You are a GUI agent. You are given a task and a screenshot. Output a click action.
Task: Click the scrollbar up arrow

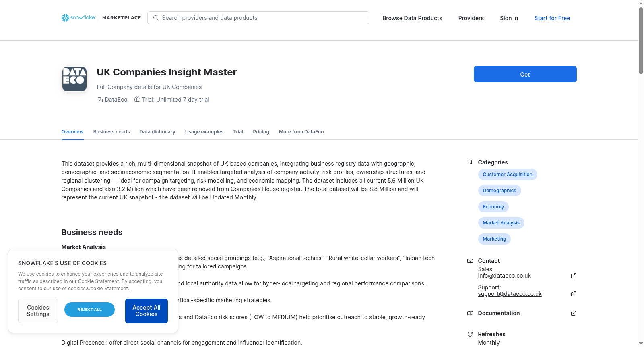click(x=641, y=3)
